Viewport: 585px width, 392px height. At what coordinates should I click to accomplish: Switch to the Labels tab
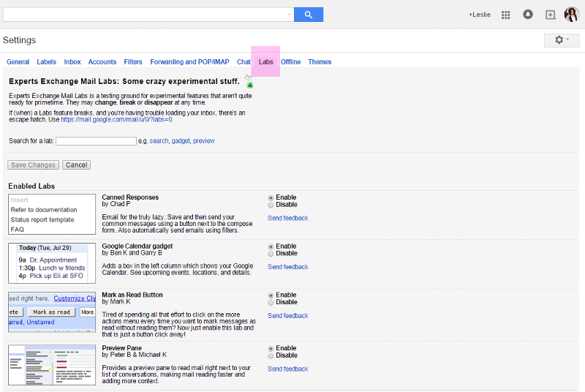[46, 62]
